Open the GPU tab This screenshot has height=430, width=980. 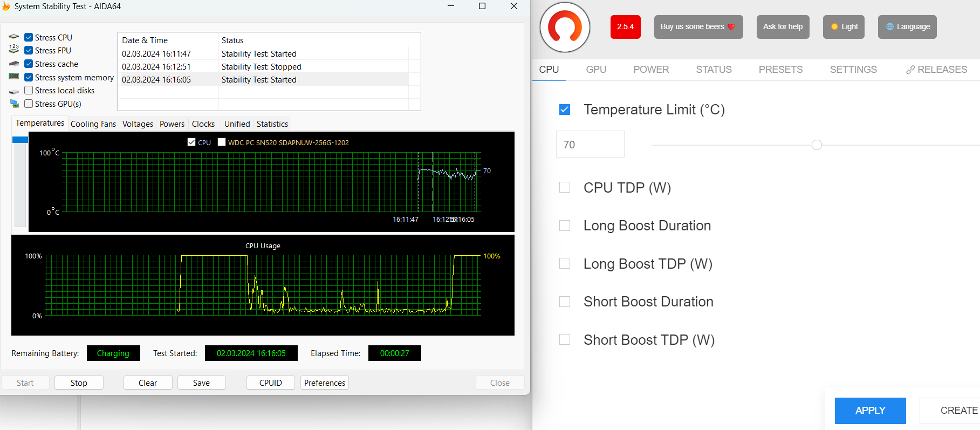pyautogui.click(x=596, y=70)
